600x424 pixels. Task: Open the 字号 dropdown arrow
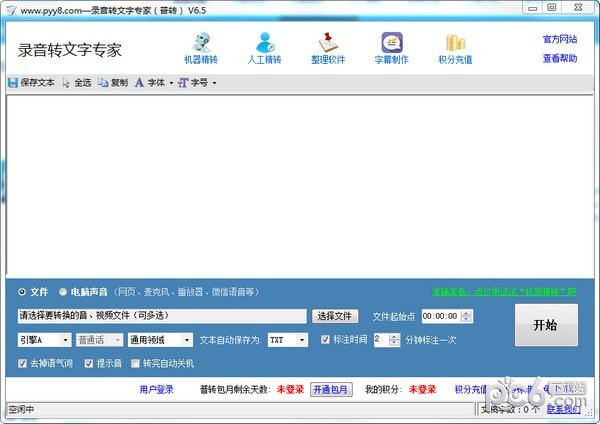(x=214, y=83)
